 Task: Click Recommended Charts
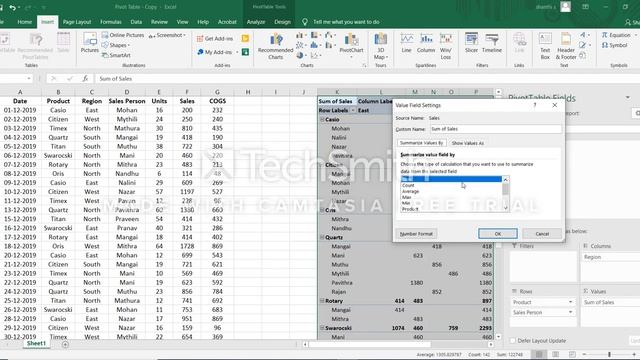pos(276,46)
